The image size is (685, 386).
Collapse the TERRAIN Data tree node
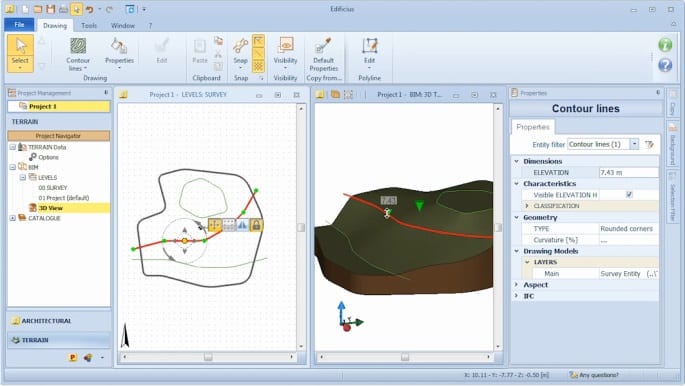(13, 147)
